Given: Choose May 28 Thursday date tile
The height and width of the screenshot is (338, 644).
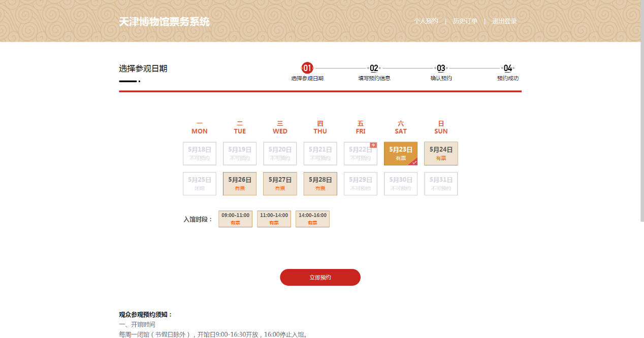Looking at the screenshot, I should tap(320, 184).
